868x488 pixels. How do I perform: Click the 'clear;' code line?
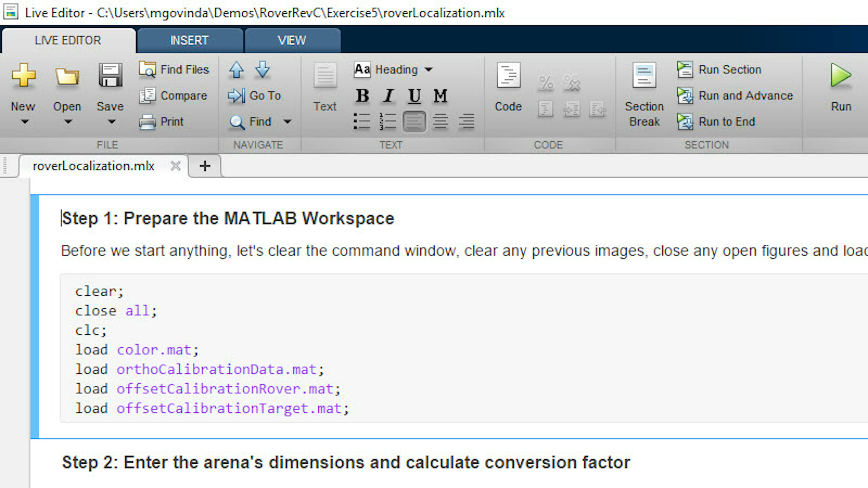(x=99, y=291)
